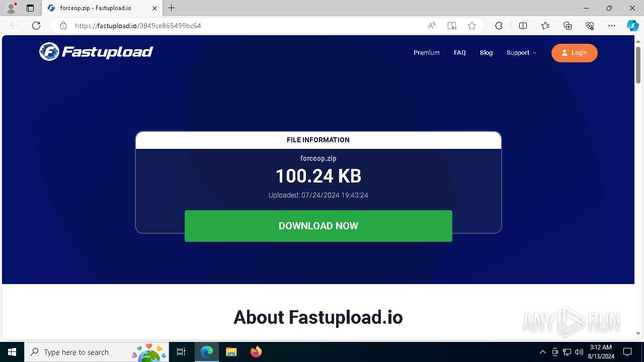Open network status tray icon
Screen dimensions: 644x362
click(567, 352)
